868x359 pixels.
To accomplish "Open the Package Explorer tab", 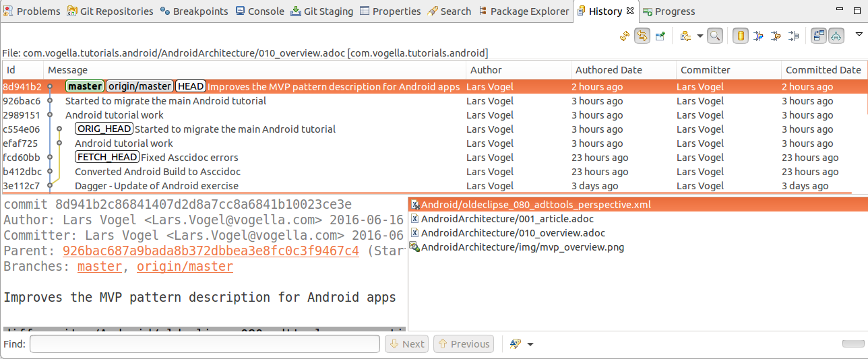I will click(524, 11).
